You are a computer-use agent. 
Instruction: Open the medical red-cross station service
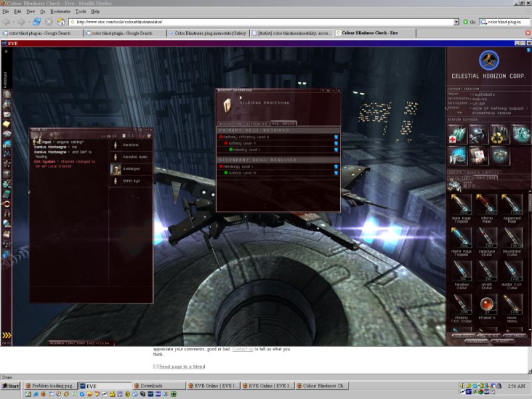point(457,134)
